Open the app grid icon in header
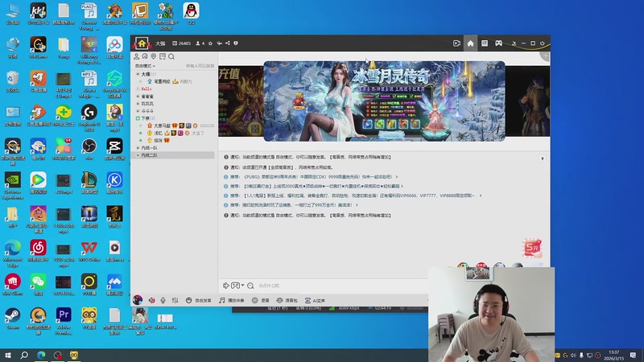Viewport: 644px width, 362px height. [485, 43]
